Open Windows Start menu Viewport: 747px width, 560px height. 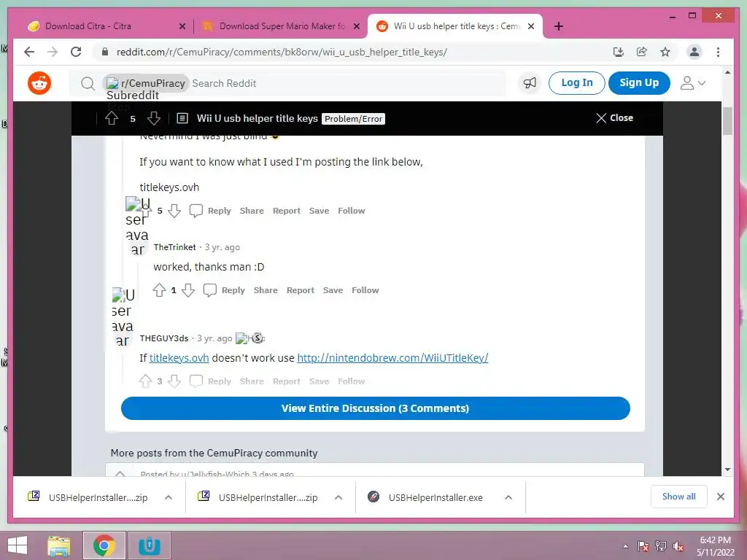point(18,545)
